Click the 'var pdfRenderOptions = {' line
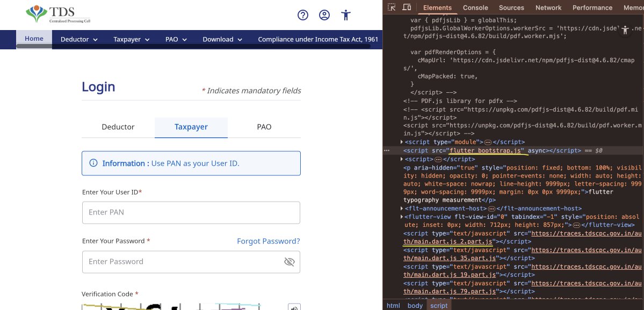 (x=453, y=52)
